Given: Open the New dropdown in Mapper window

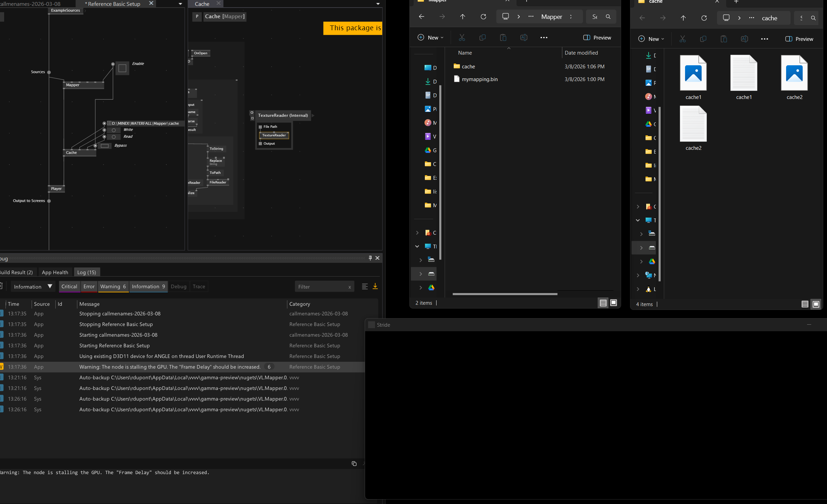Looking at the screenshot, I should [430, 38].
